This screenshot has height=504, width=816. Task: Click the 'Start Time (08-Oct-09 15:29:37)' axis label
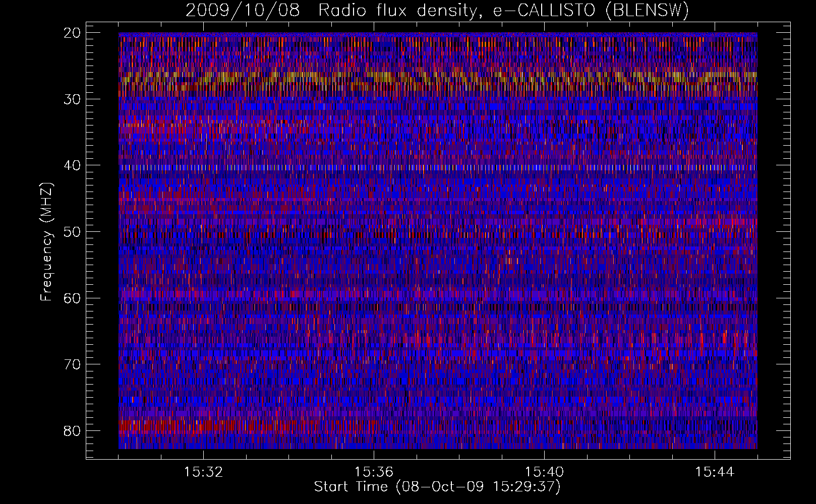coord(437,487)
